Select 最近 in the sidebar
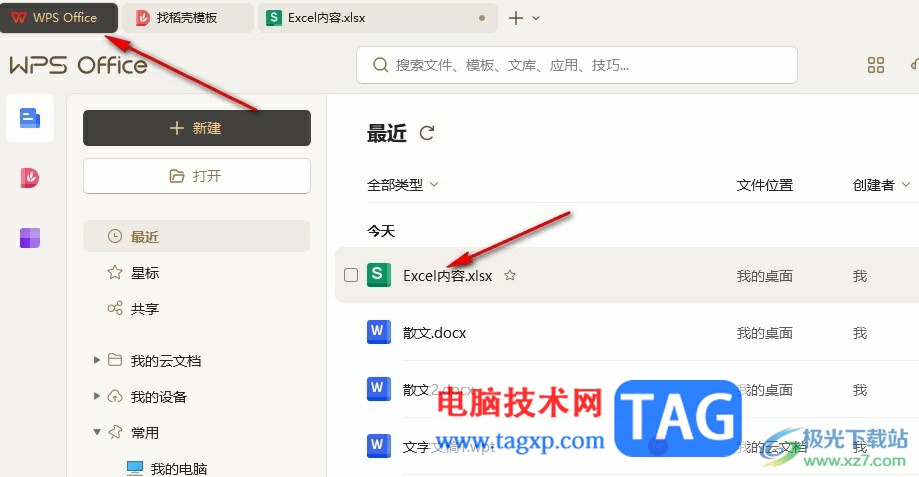 tap(196, 236)
